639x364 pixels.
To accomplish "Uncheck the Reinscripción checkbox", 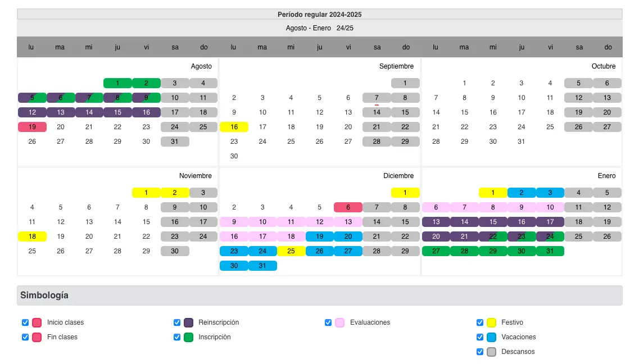I will [x=177, y=322].
